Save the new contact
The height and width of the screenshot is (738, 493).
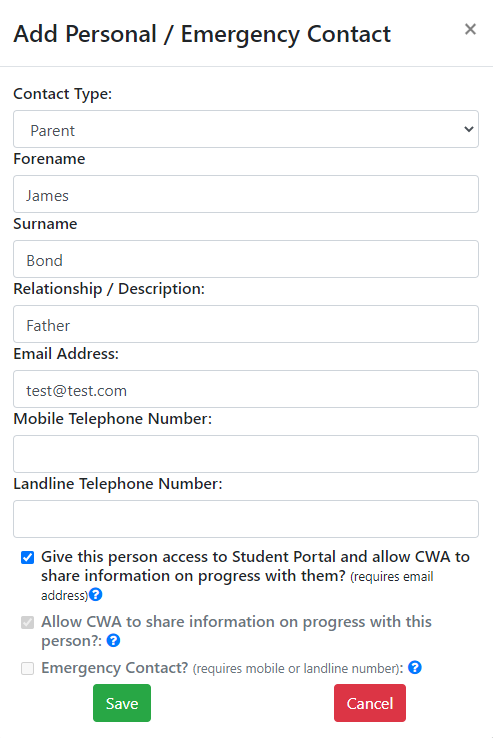tap(122, 703)
